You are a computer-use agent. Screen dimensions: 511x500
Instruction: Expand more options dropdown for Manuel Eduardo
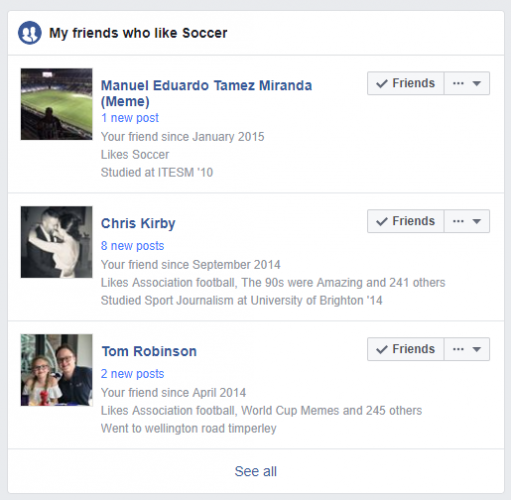467,83
